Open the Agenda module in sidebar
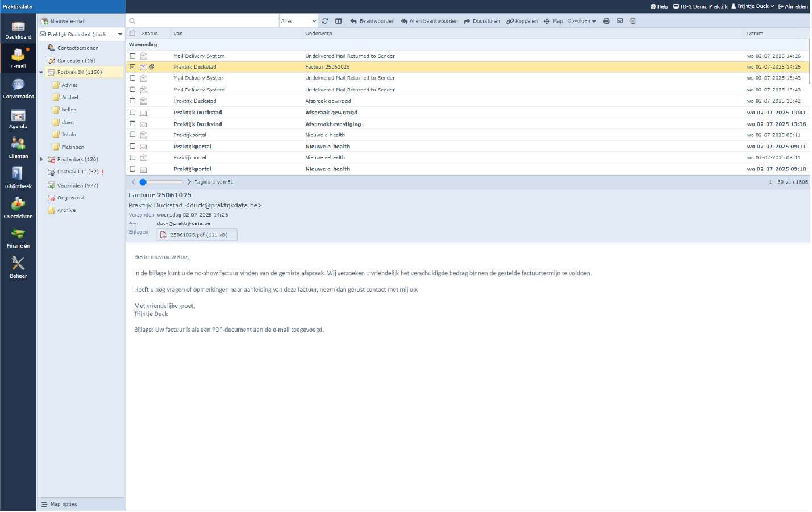 pos(18,119)
